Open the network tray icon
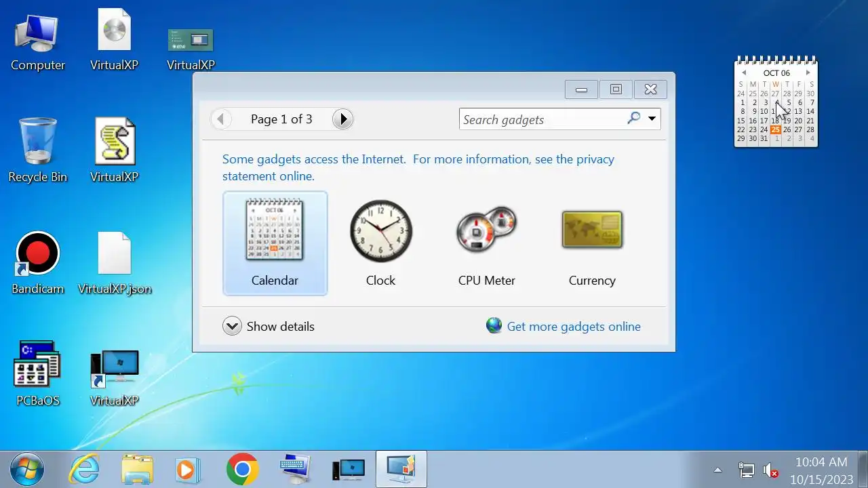This screenshot has width=868, height=488. click(746, 470)
